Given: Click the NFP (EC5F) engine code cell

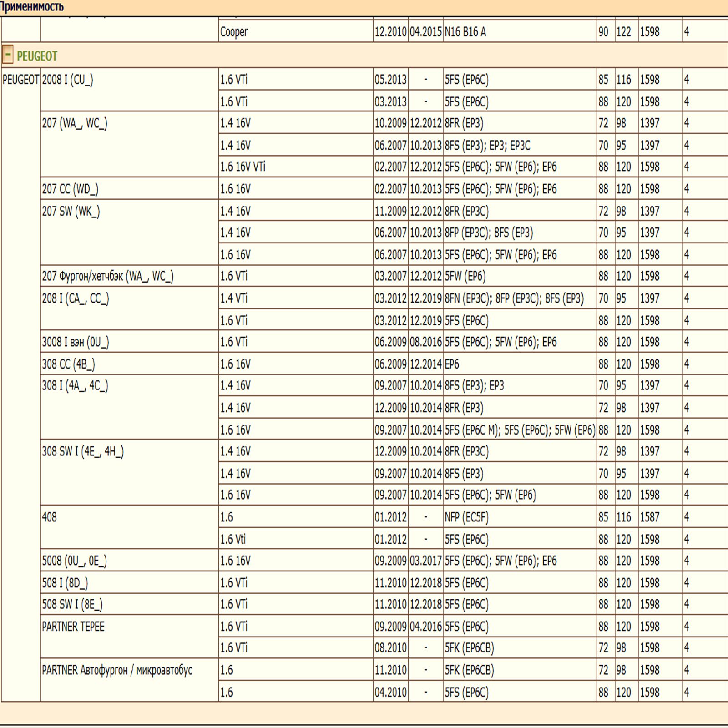Looking at the screenshot, I should [466, 517].
